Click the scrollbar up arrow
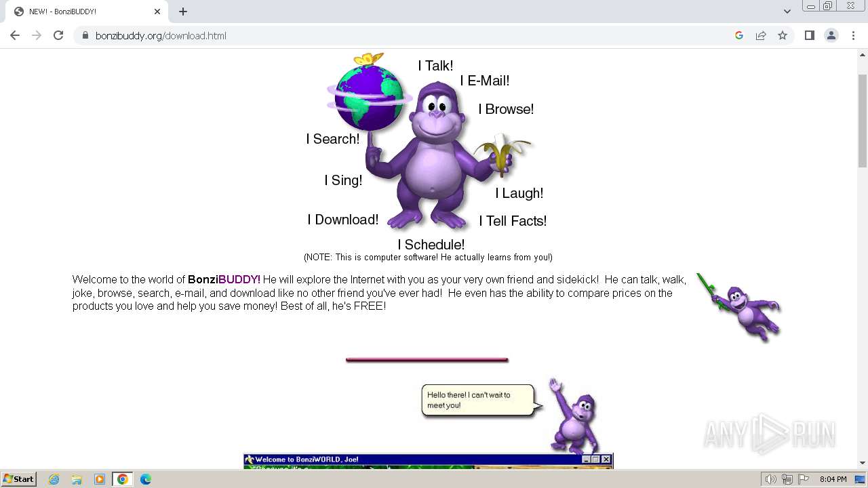The image size is (868, 488). tap(863, 54)
